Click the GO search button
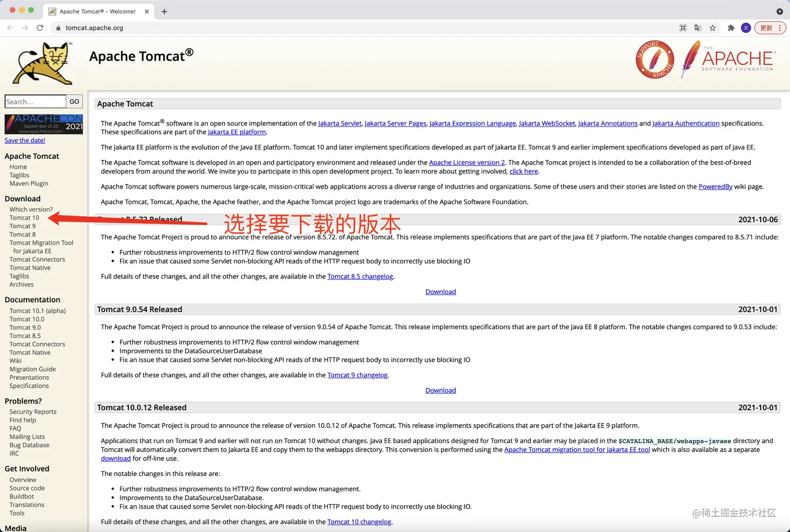790x532 pixels. click(x=75, y=101)
